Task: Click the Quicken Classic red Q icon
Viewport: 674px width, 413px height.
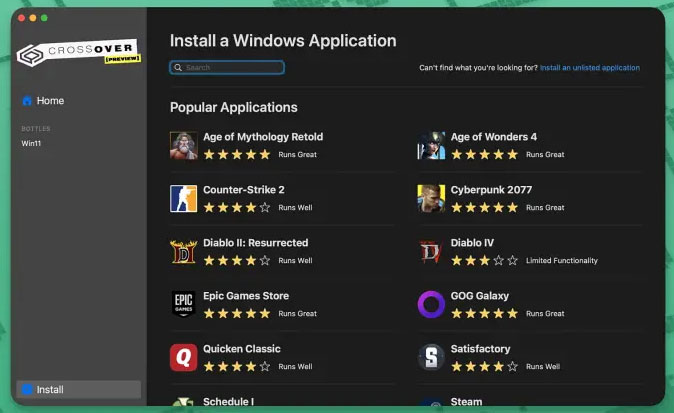Action: click(x=184, y=357)
